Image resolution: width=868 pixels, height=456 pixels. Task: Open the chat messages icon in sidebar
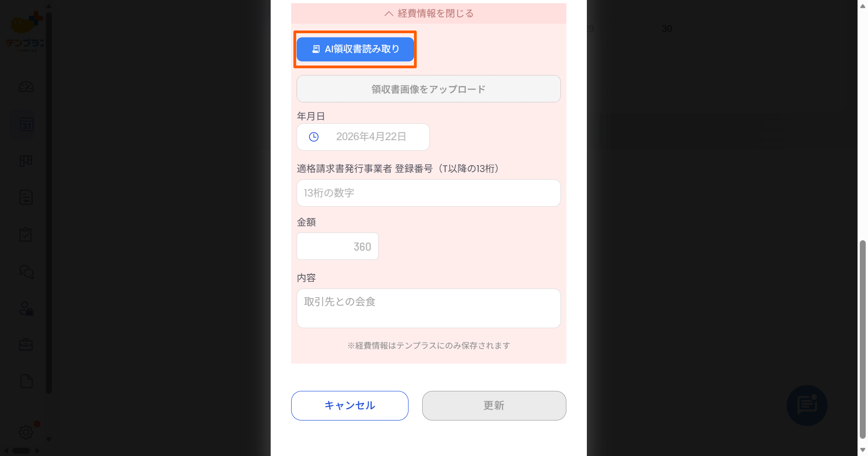26,272
